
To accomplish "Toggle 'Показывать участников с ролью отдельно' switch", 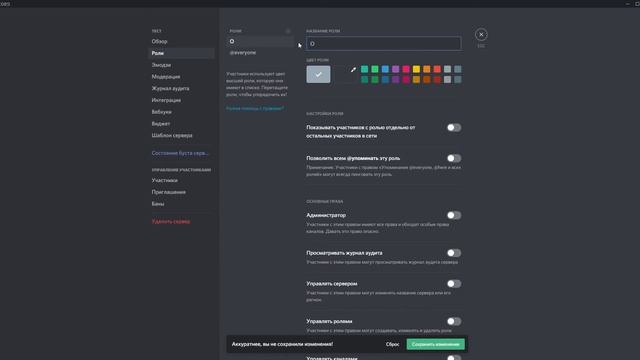I will point(454,128).
